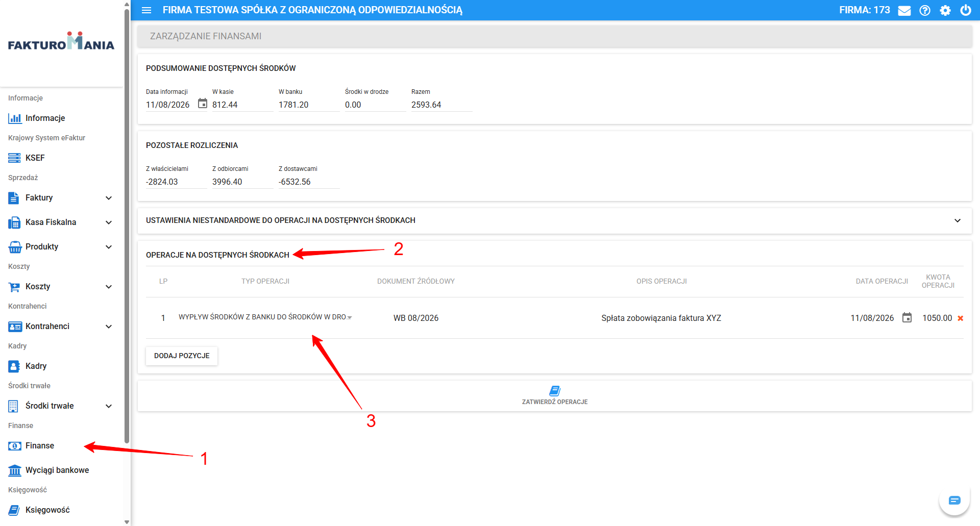Image resolution: width=980 pixels, height=526 pixels.
Task: Open Informacje menu item
Action: [x=62, y=118]
